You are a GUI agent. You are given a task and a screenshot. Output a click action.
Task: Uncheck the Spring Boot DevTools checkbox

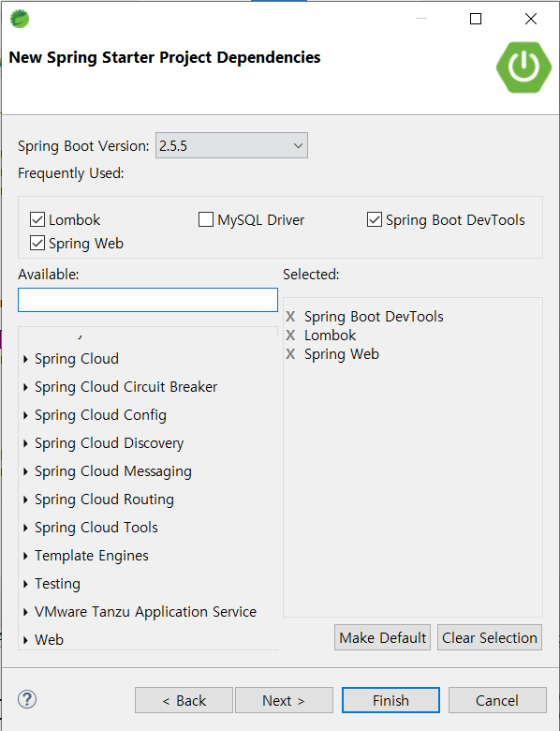click(x=375, y=219)
